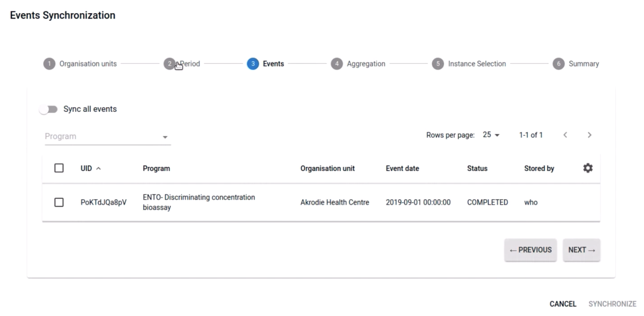Click the event date 2019-09-01 00:00:00
Image resolution: width=644 pixels, height=316 pixels.
[418, 202]
